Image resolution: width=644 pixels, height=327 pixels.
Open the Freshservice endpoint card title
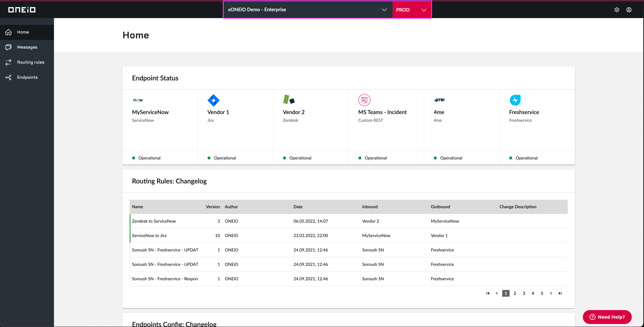coord(524,112)
